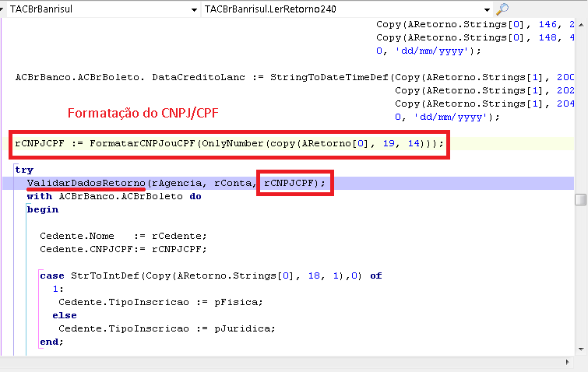Click the vertical scrollbar thumb
The width and height of the screenshot is (588, 372).
pyautogui.click(x=580, y=200)
